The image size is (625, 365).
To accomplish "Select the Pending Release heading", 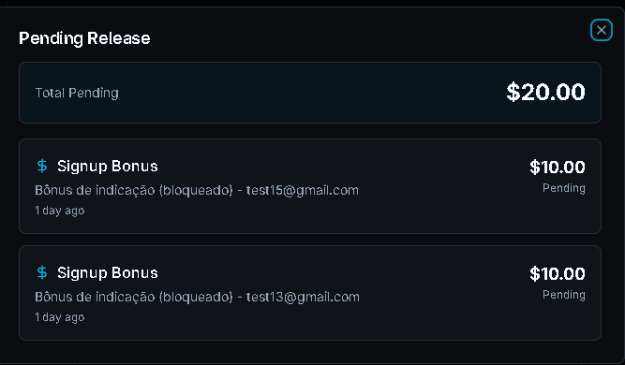I will (x=85, y=38).
